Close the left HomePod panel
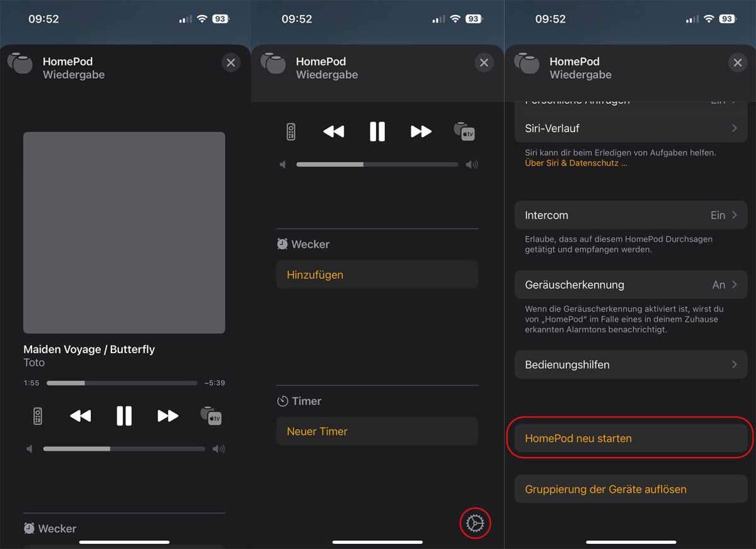Viewport: 756px width, 549px height. [231, 62]
